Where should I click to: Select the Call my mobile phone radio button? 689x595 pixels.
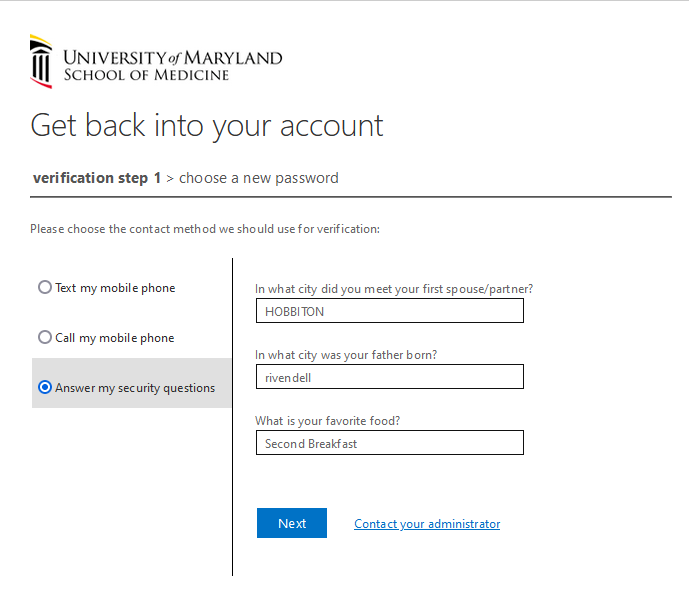point(44,338)
